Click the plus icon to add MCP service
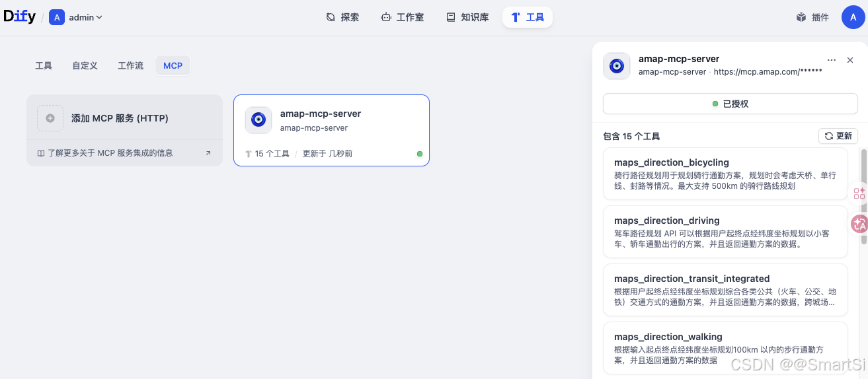The width and height of the screenshot is (868, 379). click(50, 118)
